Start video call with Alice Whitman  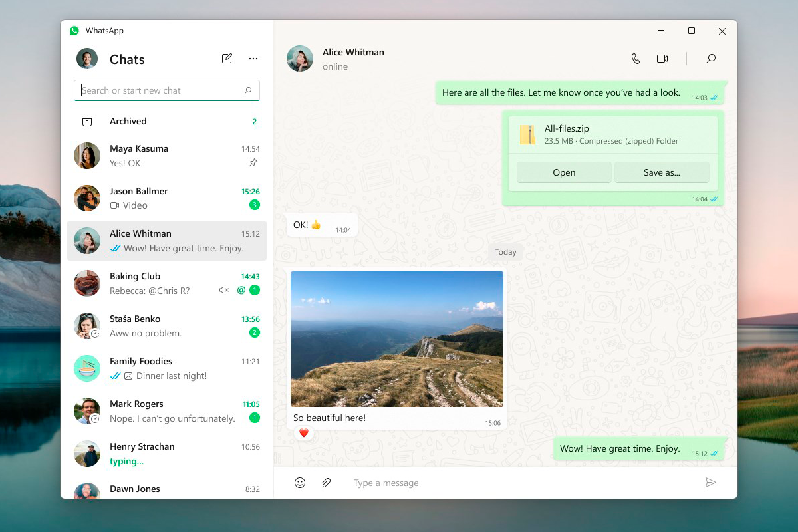click(662, 59)
